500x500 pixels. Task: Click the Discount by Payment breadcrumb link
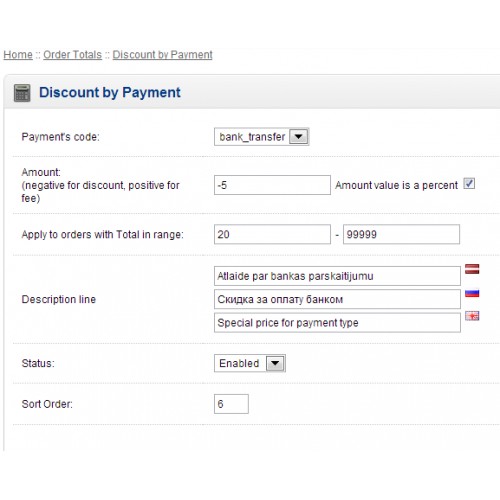[162, 55]
